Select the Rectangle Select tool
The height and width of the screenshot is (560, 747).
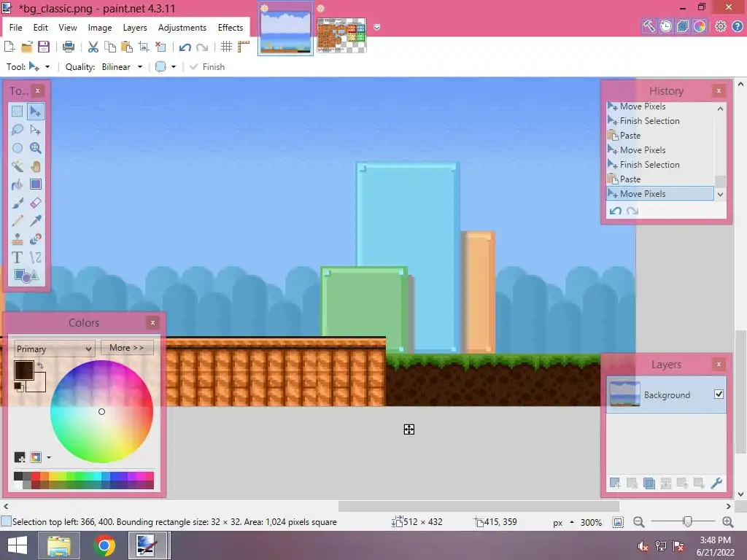(x=18, y=112)
